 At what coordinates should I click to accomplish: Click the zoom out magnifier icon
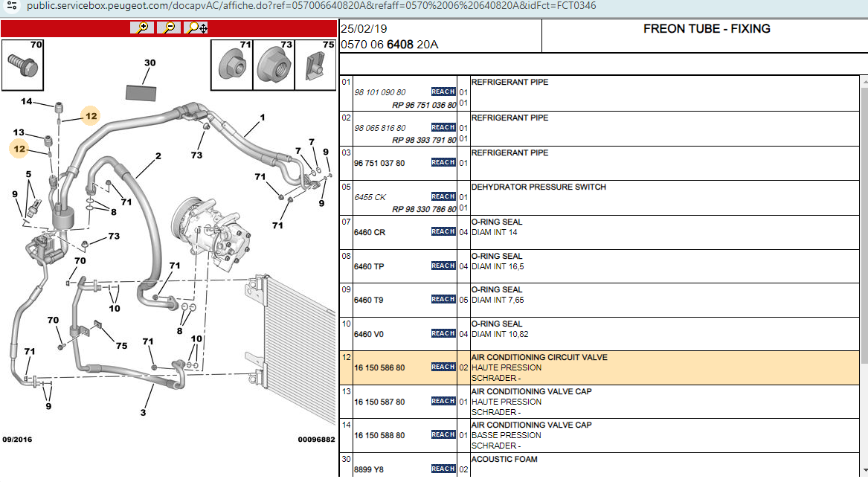(x=169, y=28)
